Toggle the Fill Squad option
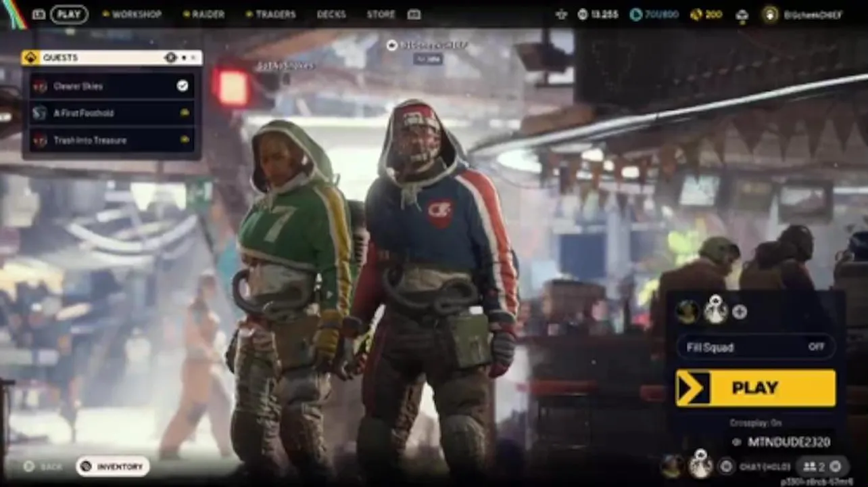Viewport: 868px width, 487px height. 756,347
